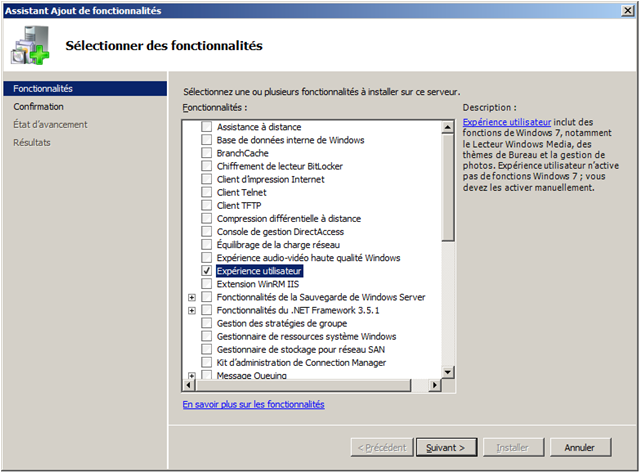The width and height of the screenshot is (642, 474).
Task: Select Résultats step in sidebar
Action: coord(32,143)
